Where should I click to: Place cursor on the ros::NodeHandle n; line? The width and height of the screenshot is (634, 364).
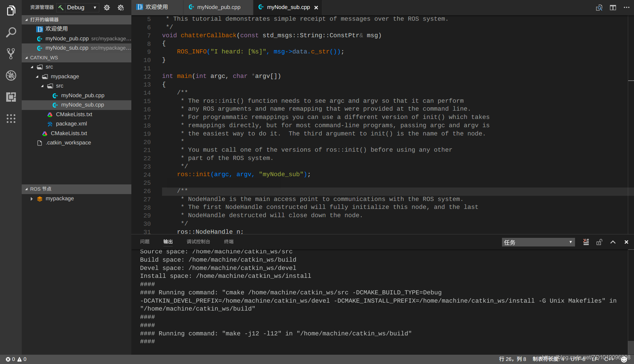click(210, 232)
